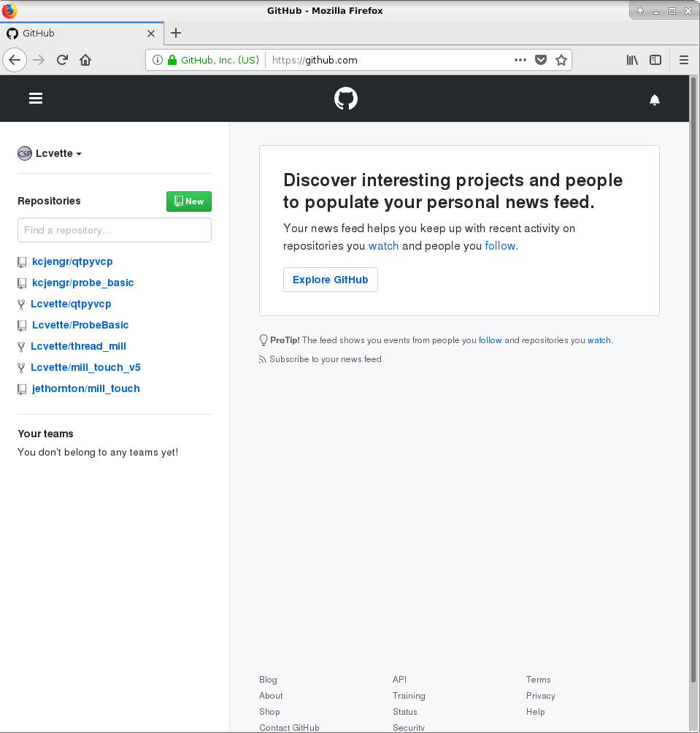Open the Terms footer link
700x733 pixels.
tap(538, 680)
